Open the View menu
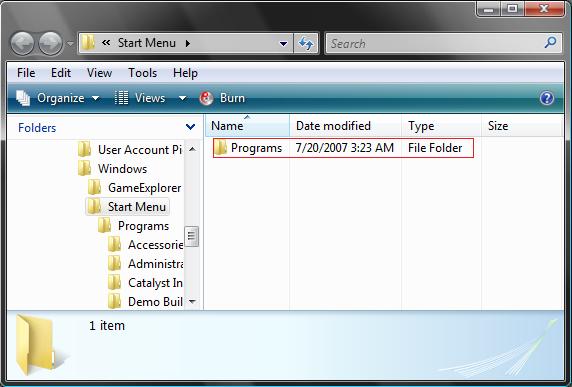The image size is (572, 387). [x=99, y=73]
